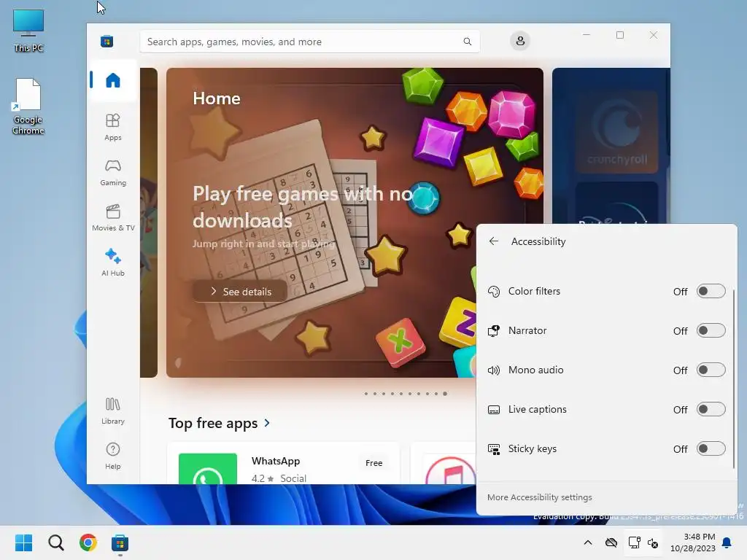Open the user profile account icon

tap(520, 41)
